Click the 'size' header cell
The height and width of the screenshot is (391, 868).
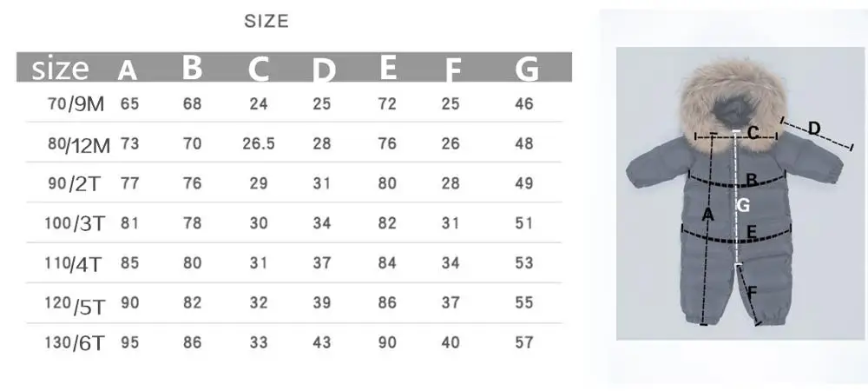(x=60, y=70)
